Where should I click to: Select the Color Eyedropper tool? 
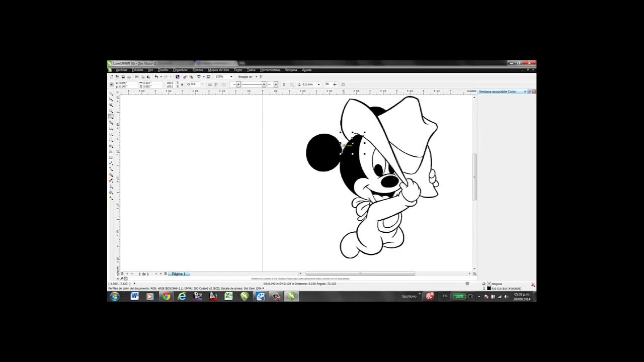coord(111,179)
